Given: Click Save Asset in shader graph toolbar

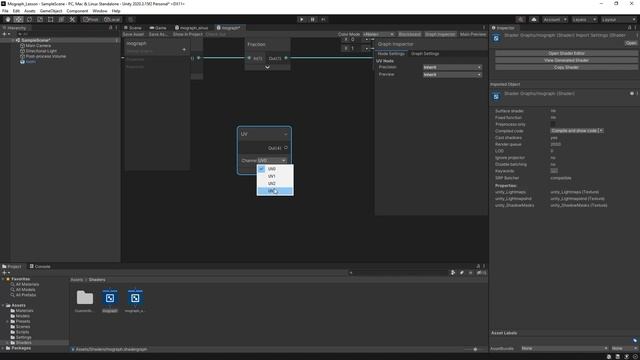Looking at the screenshot, I should (133, 34).
